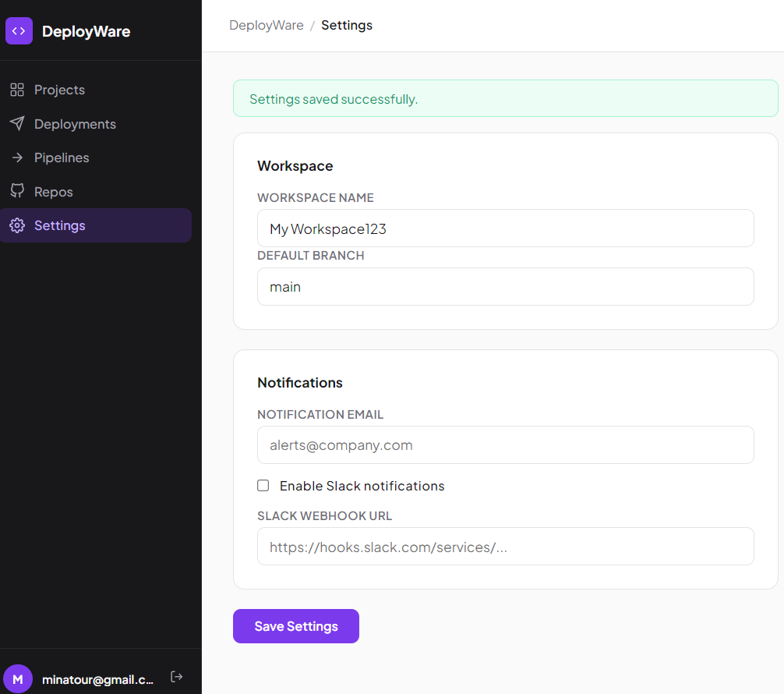Image resolution: width=784 pixels, height=694 pixels.
Task: Click the 'DEFAULT BRANCH' label
Action: (310, 256)
